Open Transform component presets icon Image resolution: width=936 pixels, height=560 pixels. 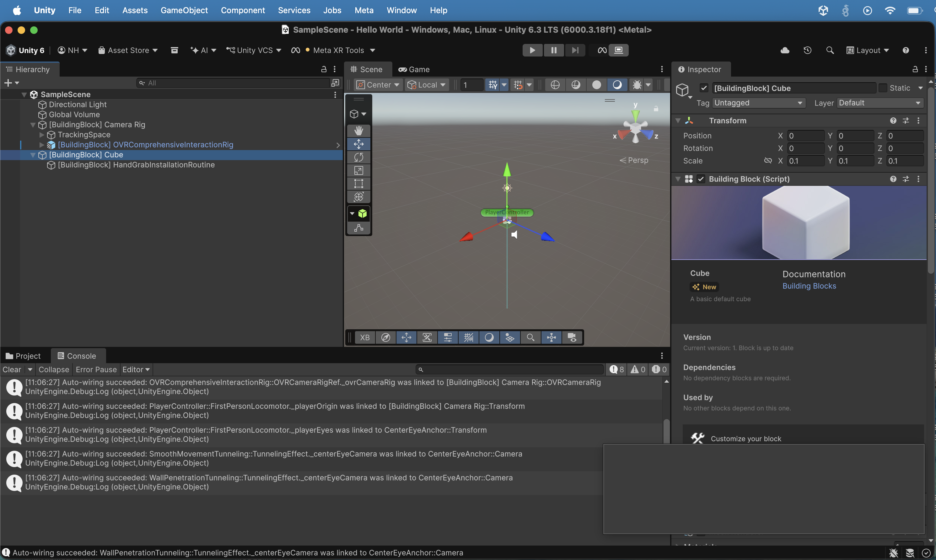click(906, 120)
